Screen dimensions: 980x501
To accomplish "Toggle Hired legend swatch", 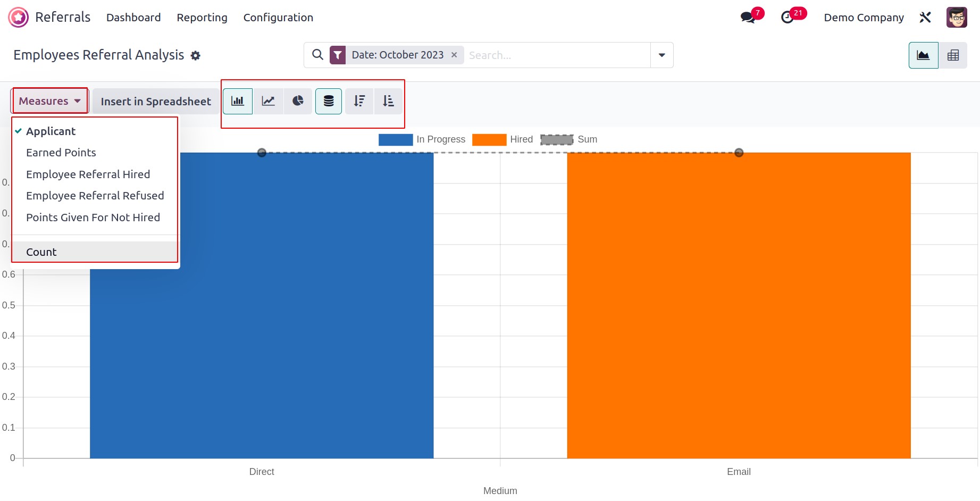I will [x=489, y=139].
